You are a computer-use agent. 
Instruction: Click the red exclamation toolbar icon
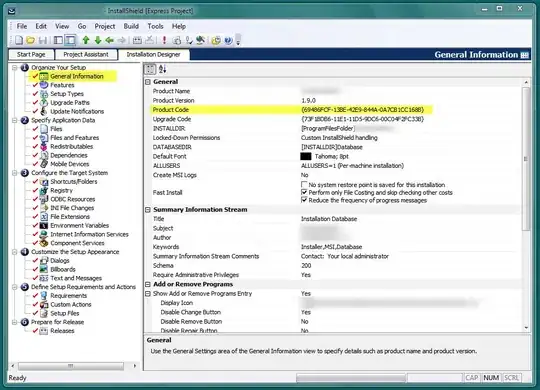(x=164, y=40)
